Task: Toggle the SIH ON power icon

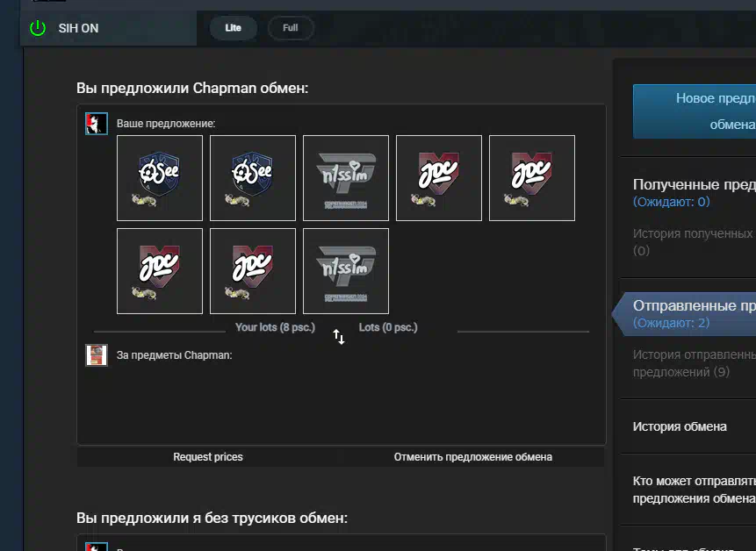Action: [38, 28]
